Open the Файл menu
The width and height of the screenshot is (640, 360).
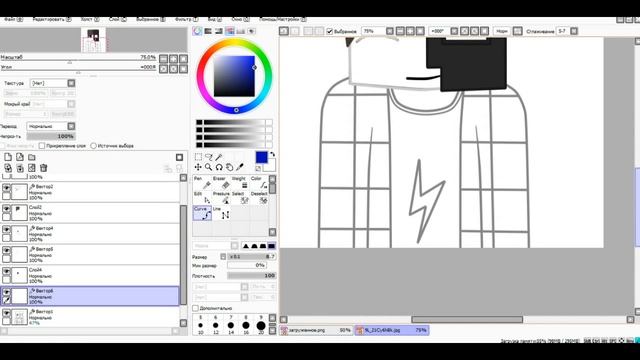(13, 19)
